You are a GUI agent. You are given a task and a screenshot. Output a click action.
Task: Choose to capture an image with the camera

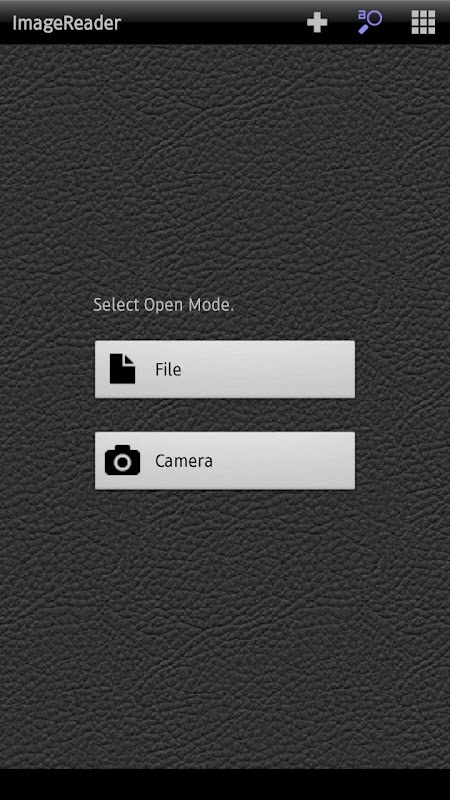pyautogui.click(x=225, y=461)
